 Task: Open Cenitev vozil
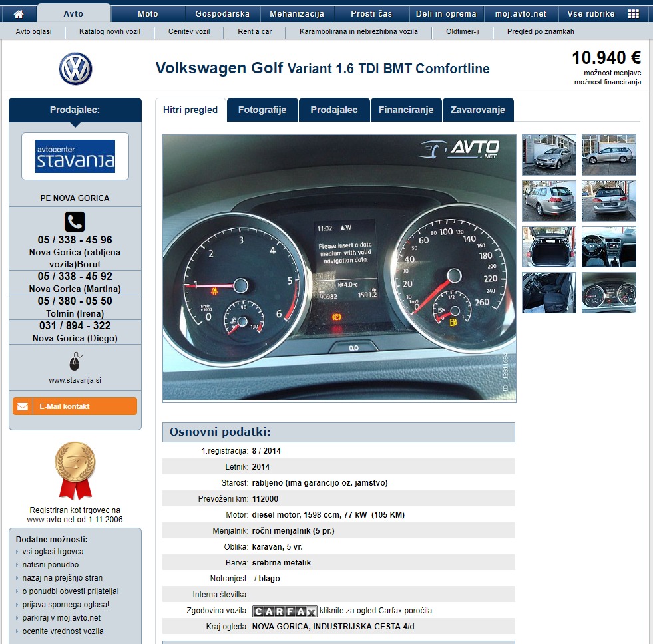(189, 31)
